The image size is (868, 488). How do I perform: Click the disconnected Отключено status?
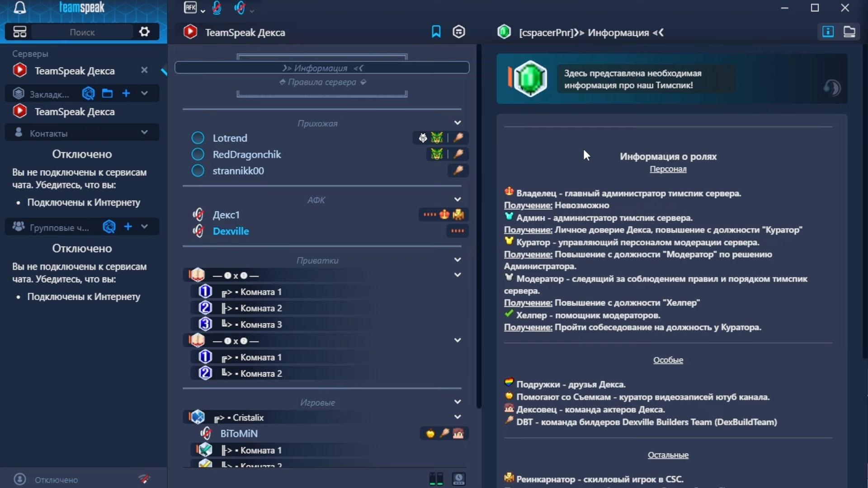56,480
